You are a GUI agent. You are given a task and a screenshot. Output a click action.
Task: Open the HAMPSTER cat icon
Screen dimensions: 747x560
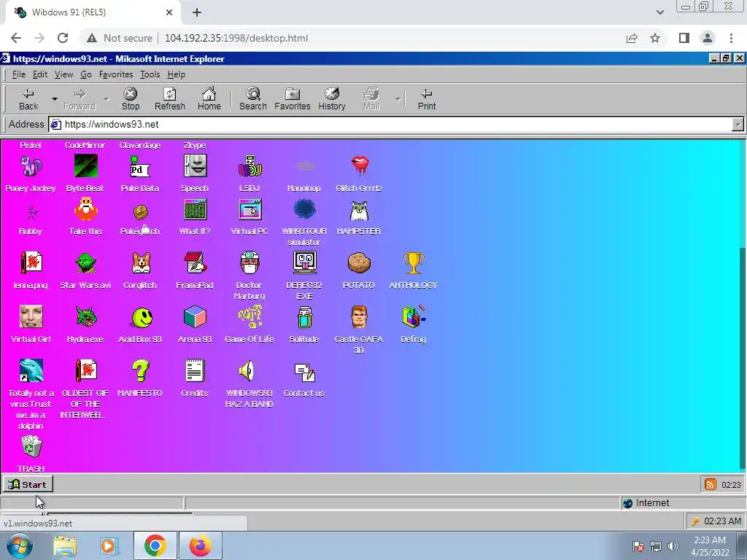click(359, 211)
